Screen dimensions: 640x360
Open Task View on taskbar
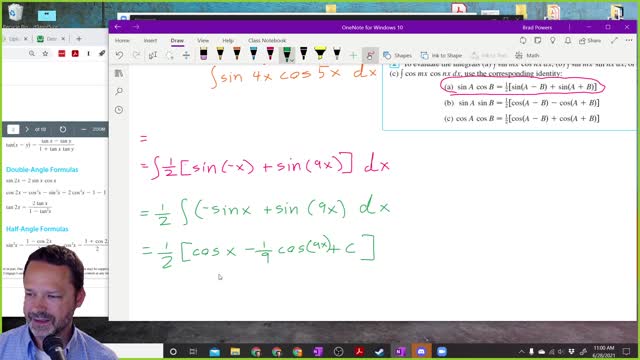193,351
